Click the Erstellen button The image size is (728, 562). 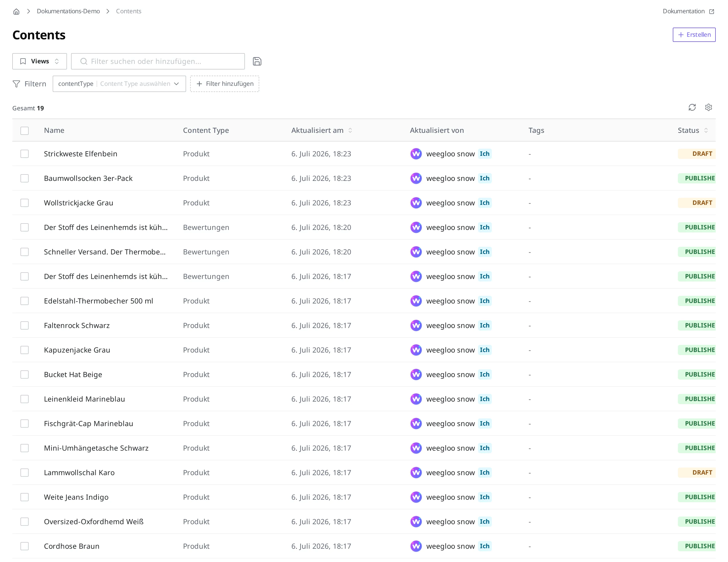click(x=694, y=35)
